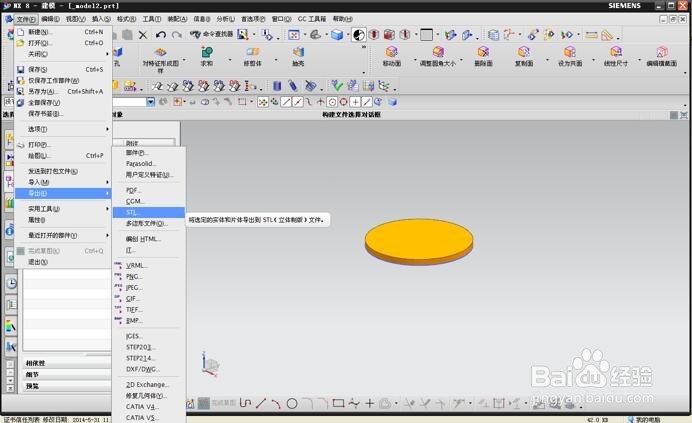
Task: Choose IGES export option
Action: 149,336
